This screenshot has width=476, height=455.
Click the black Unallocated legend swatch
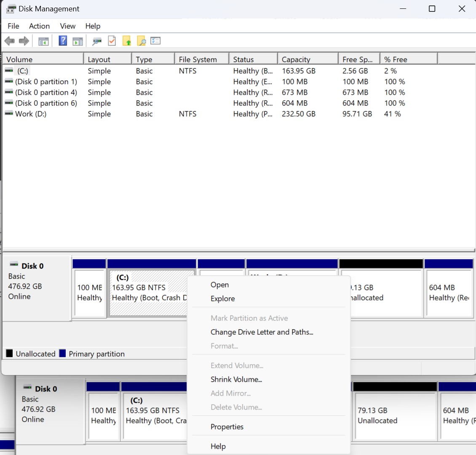pos(9,354)
